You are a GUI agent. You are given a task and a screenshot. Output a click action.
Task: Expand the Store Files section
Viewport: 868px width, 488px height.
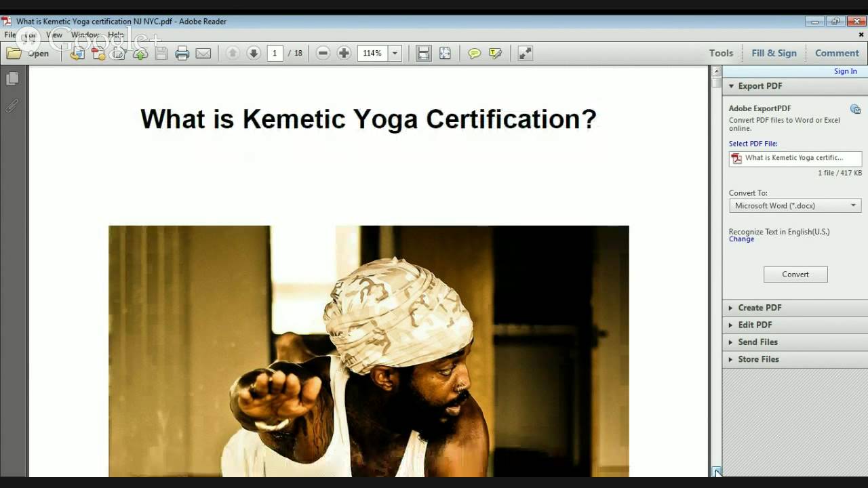tap(795, 359)
